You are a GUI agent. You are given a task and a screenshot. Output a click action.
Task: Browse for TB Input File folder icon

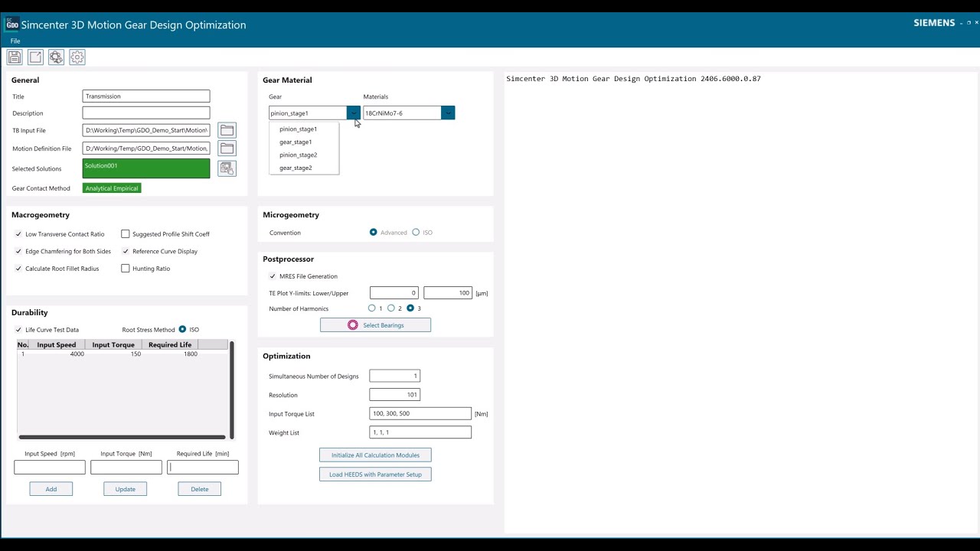coord(227,130)
